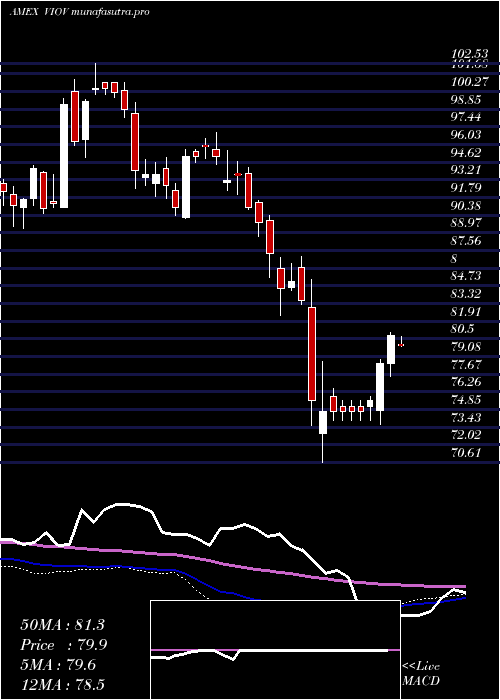Click the 94.62 price axis label
This screenshot has width=500, height=700.
click(x=467, y=153)
